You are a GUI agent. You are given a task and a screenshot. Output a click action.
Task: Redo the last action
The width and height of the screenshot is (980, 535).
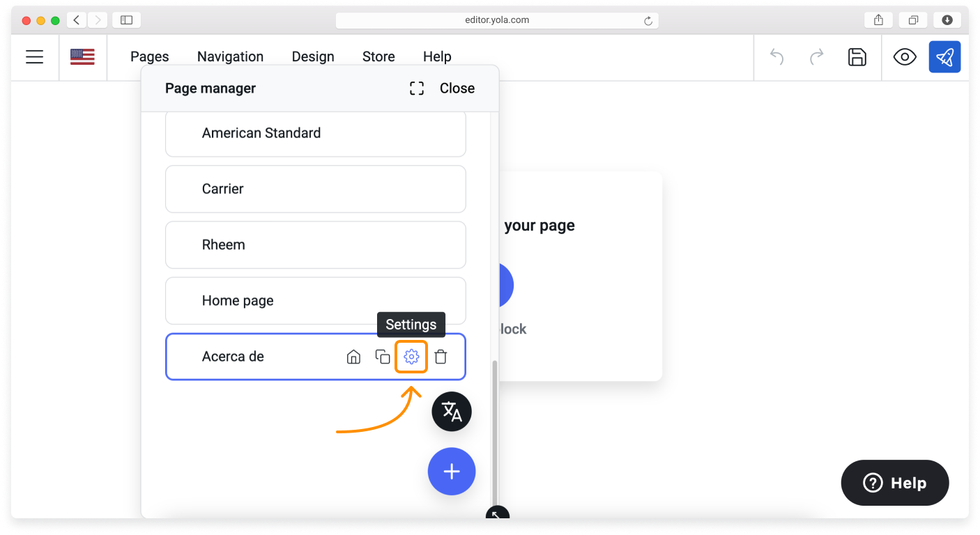(x=816, y=57)
